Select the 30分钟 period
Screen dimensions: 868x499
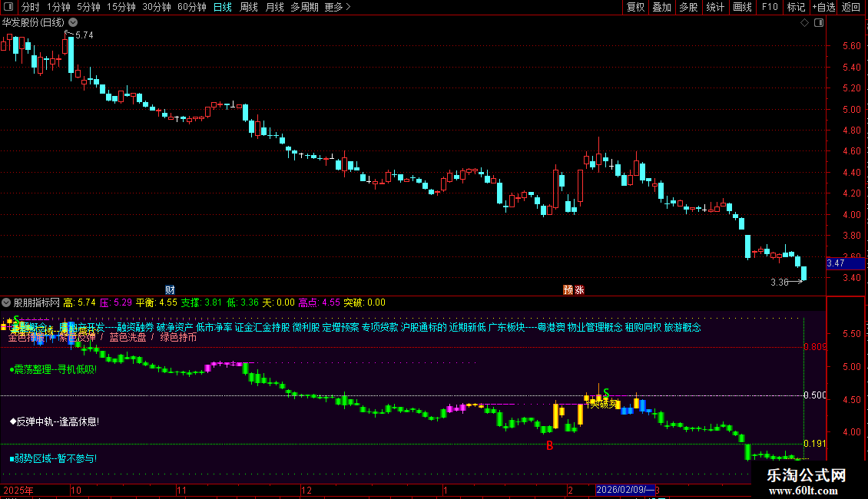coord(156,7)
